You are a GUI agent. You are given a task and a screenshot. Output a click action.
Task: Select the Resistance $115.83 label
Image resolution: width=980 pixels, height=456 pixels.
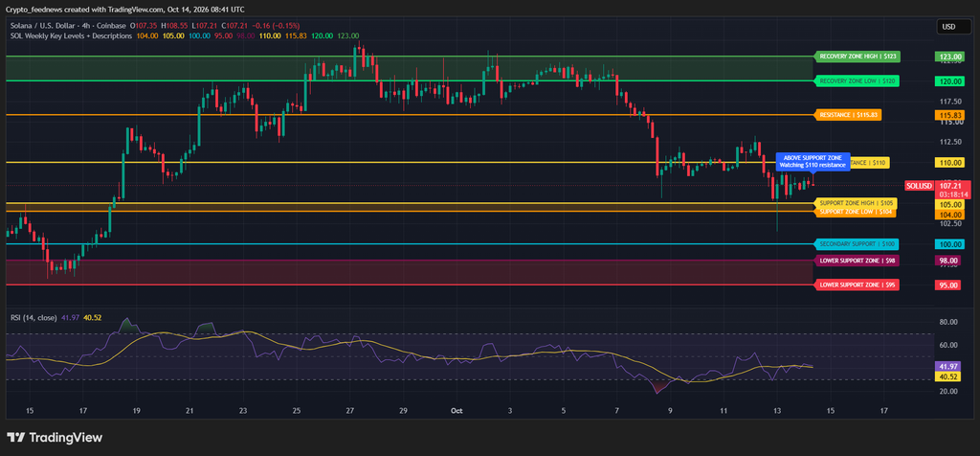[x=848, y=115]
